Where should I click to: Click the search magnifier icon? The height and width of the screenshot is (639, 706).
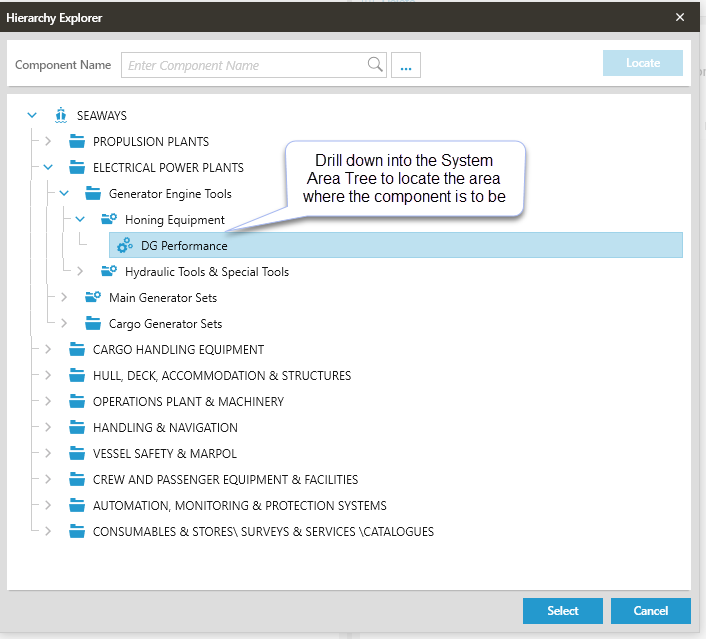pyautogui.click(x=375, y=65)
